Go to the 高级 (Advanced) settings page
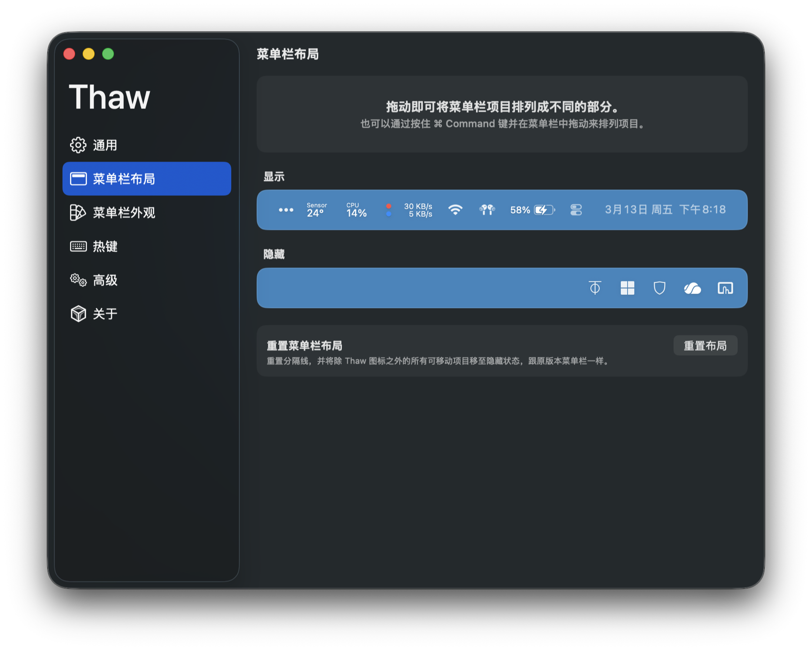812x651 pixels. [105, 280]
